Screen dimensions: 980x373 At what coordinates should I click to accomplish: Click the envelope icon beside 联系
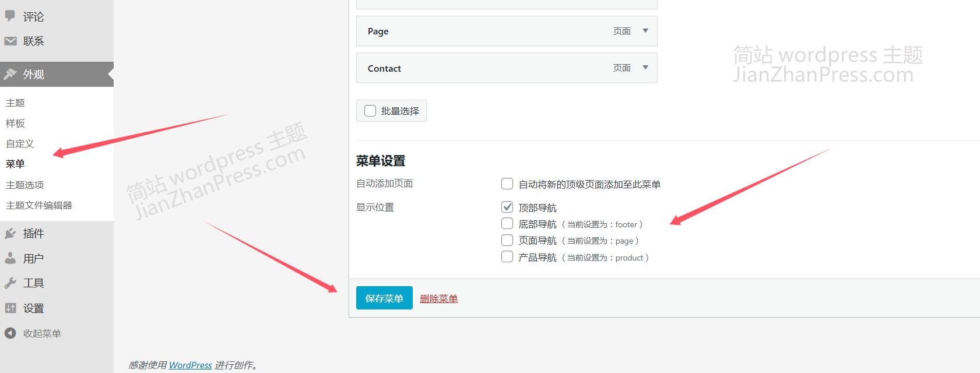pos(10,41)
